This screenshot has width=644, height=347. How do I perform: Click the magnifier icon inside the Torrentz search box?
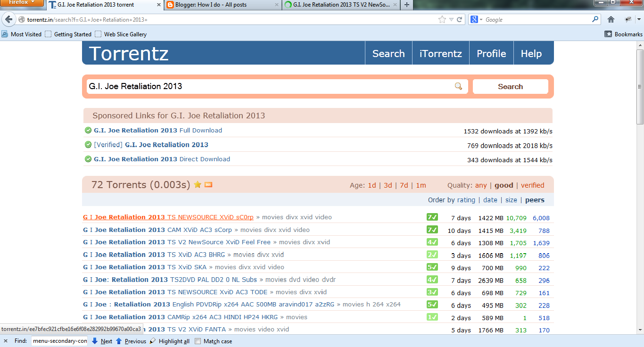click(x=458, y=86)
